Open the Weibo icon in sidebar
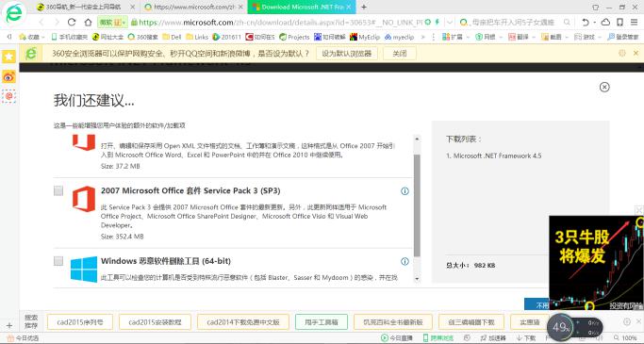 click(8, 76)
